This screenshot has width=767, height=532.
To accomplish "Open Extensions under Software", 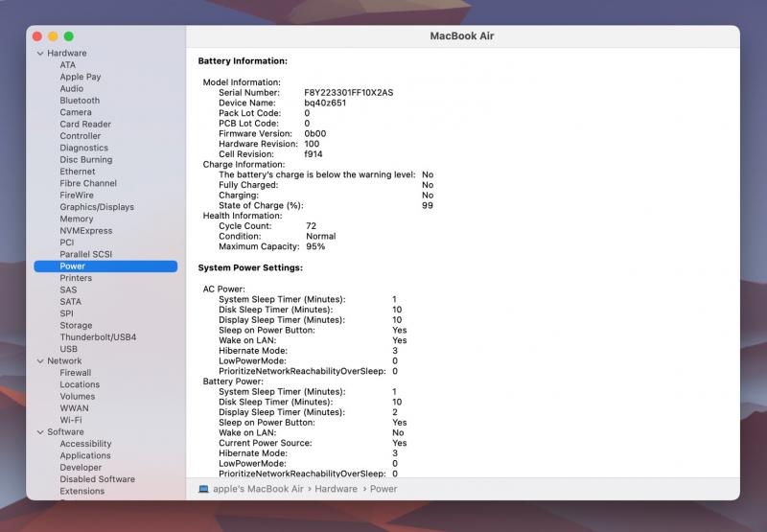I will point(82,491).
